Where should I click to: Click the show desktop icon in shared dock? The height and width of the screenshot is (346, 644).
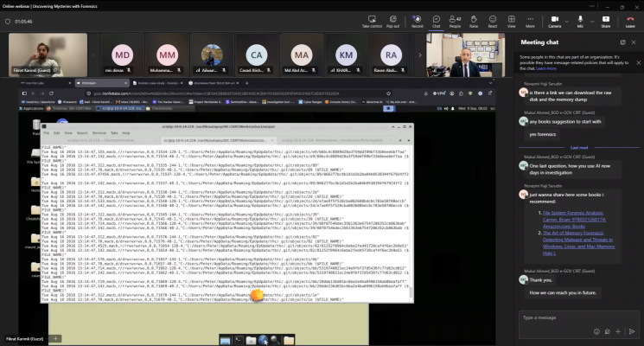pos(225,340)
